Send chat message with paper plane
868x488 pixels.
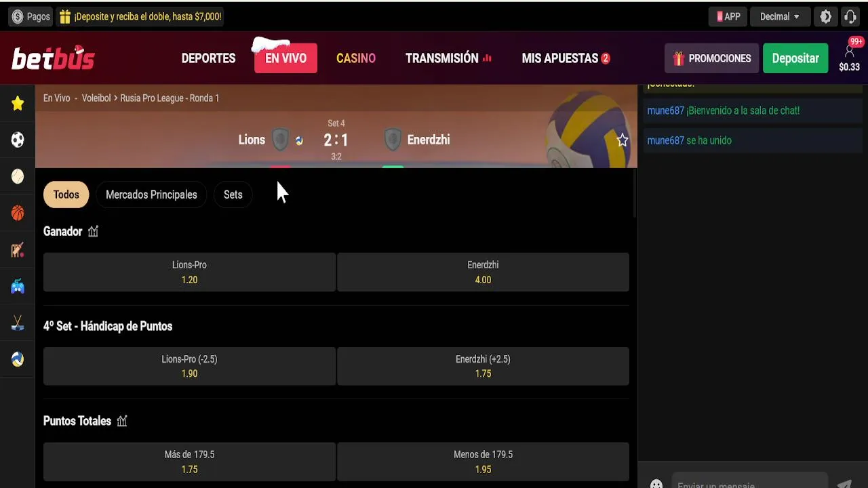[844, 484]
